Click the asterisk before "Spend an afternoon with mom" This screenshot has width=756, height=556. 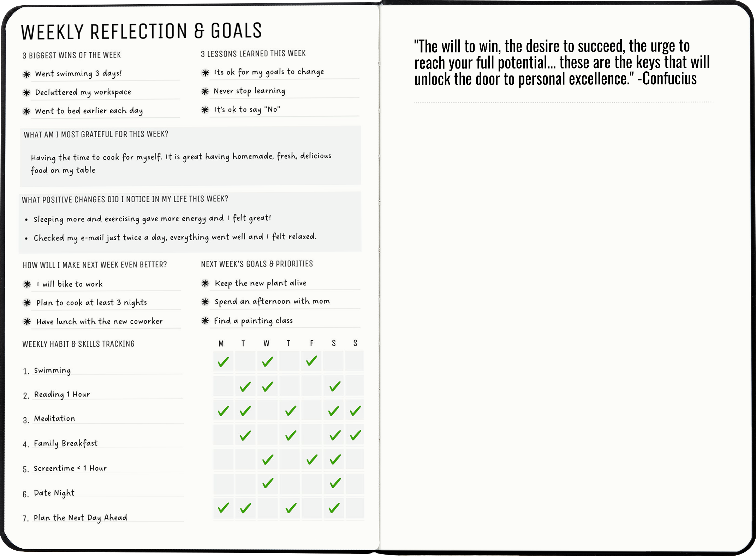coord(205,302)
